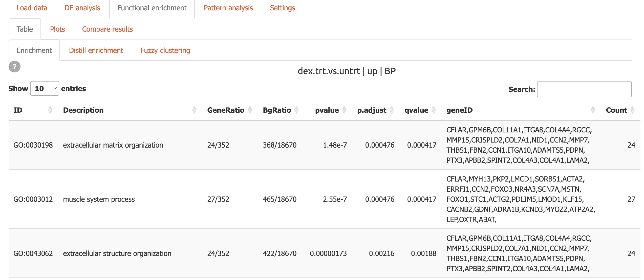The width and height of the screenshot is (644, 280).
Task: Open the Compare results subtab
Action: [107, 29]
